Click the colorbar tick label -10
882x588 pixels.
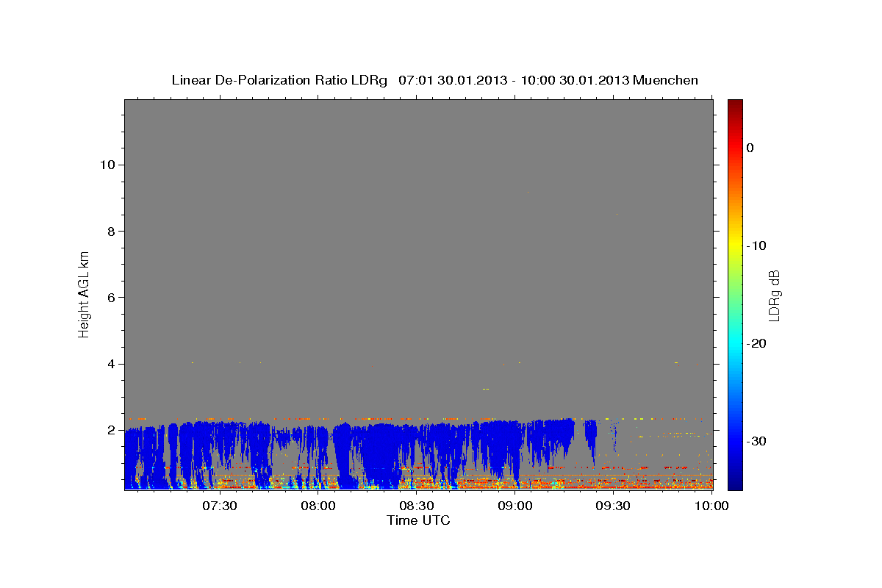coord(757,245)
